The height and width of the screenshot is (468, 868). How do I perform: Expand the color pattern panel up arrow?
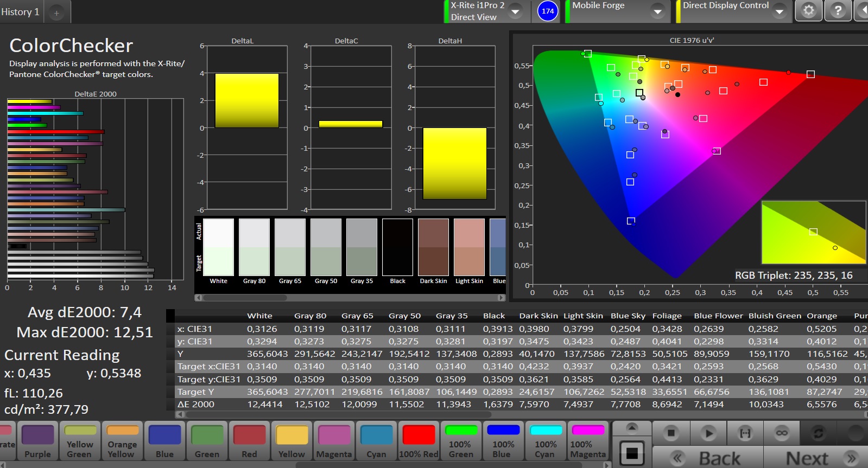tap(632, 428)
